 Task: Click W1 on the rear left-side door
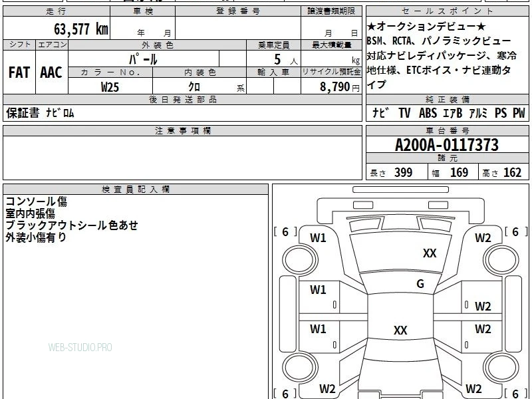coord(318,329)
